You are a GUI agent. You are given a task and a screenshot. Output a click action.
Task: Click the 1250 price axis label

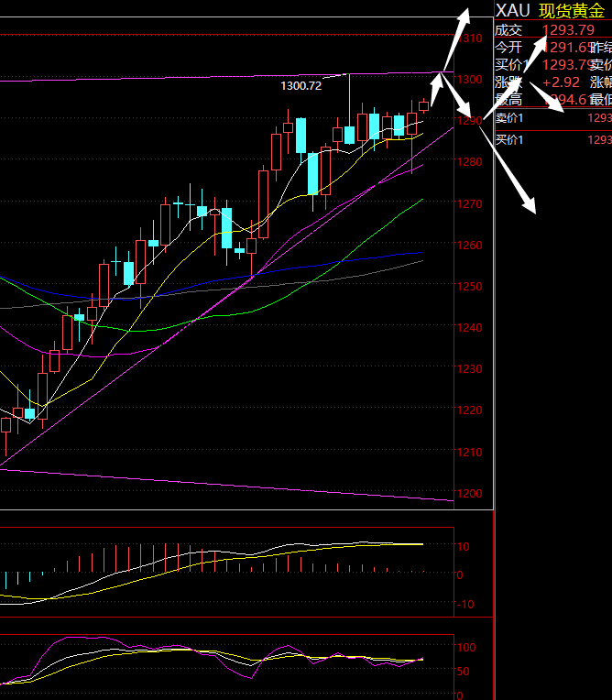(x=470, y=286)
